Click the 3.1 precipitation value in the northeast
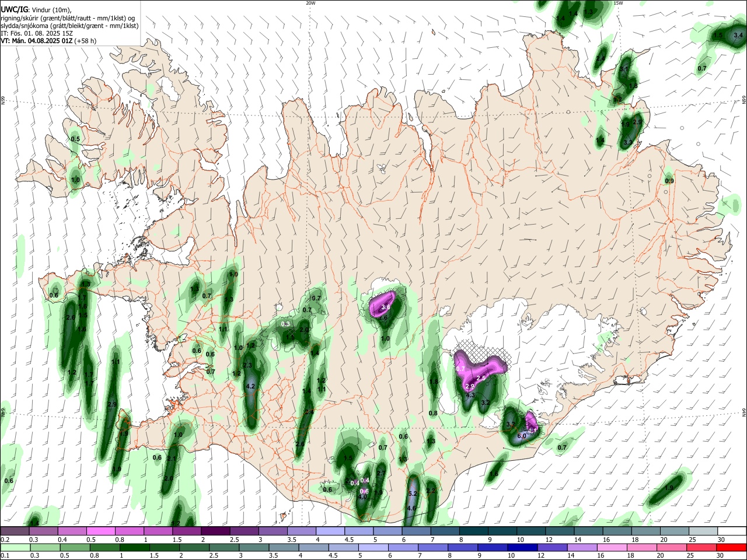Viewport: 747px width, 560px height. pos(624,69)
